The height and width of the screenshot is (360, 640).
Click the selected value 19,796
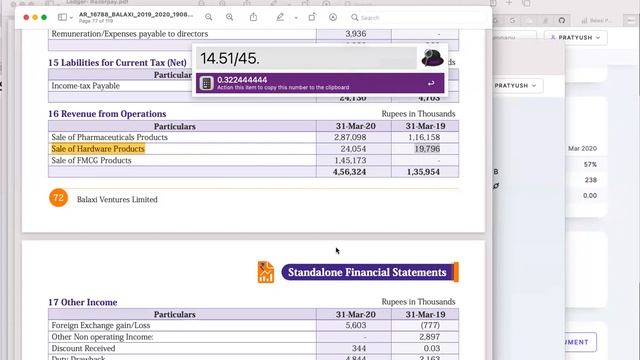click(x=427, y=149)
